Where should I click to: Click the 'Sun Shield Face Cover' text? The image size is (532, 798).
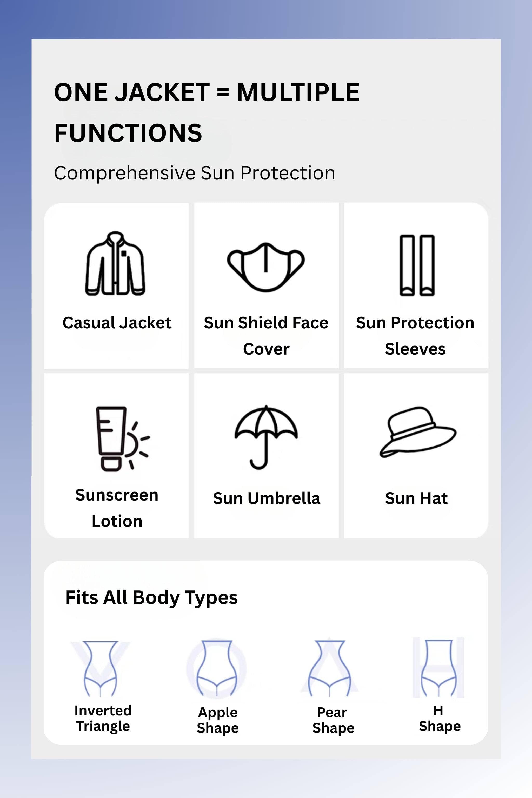click(x=266, y=336)
